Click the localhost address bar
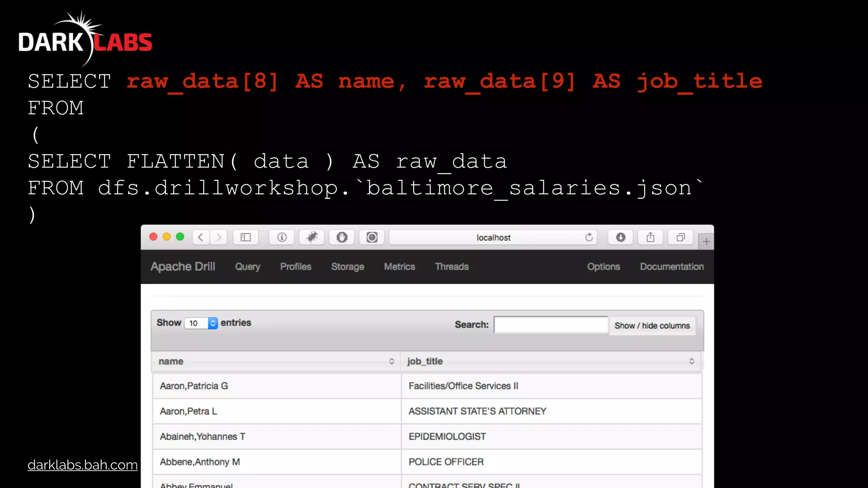This screenshot has width=868, height=488. click(x=493, y=237)
